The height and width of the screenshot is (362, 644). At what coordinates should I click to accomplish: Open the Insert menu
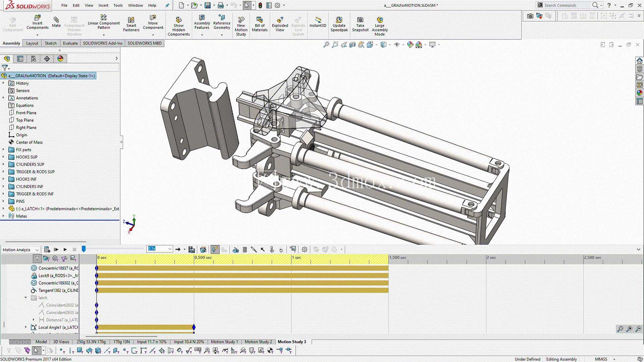click(103, 5)
